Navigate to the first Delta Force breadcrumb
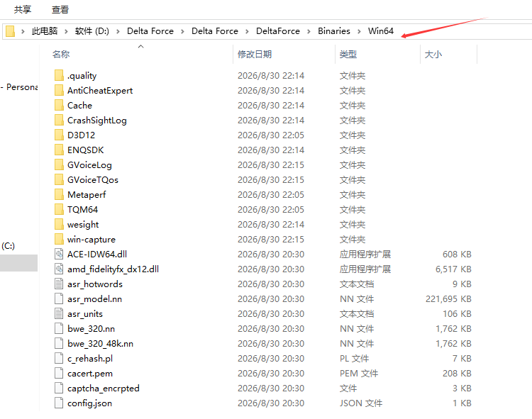 click(x=150, y=31)
